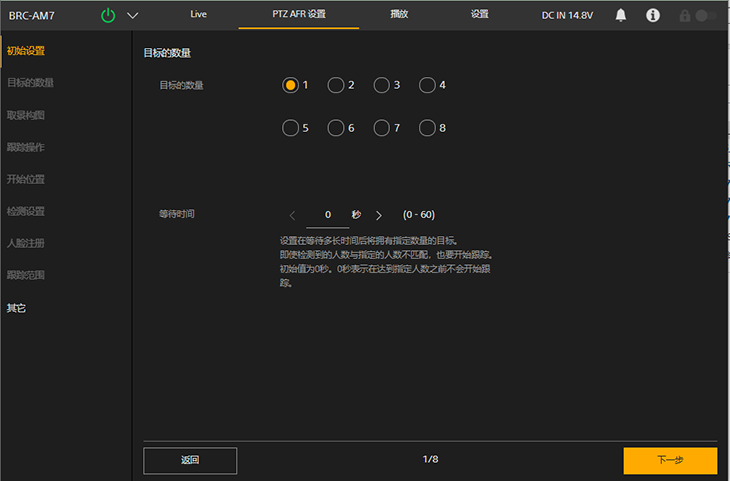This screenshot has height=481, width=730.
Task: Open the 播放 tab
Action: tap(399, 15)
